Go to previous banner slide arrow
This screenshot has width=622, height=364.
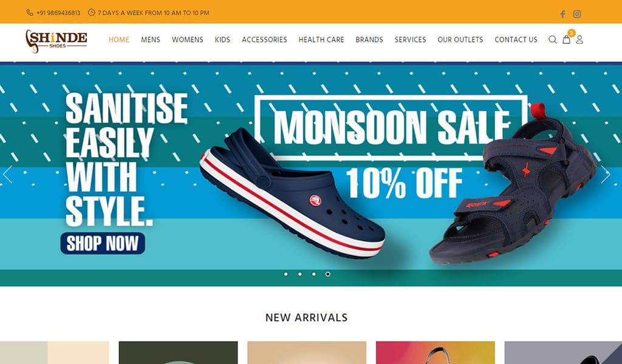point(7,174)
